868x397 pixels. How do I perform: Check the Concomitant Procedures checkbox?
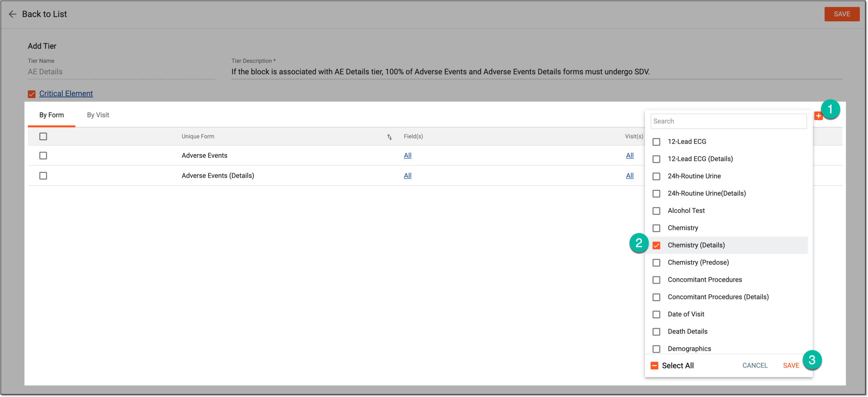click(656, 280)
